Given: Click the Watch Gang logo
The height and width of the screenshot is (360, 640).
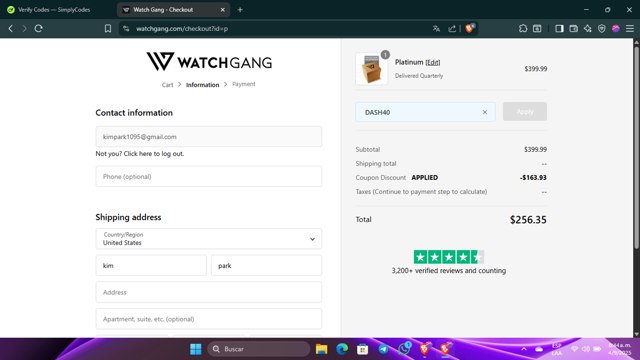Looking at the screenshot, I should click(x=209, y=62).
